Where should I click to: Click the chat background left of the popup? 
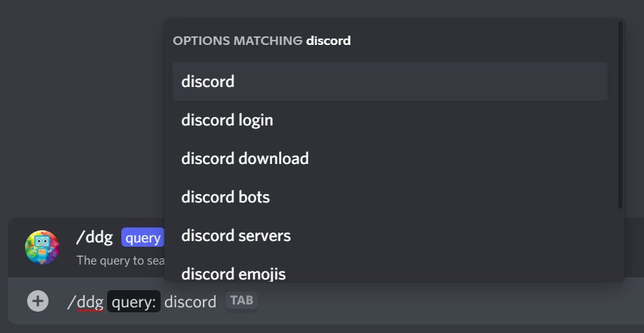(x=79, y=107)
